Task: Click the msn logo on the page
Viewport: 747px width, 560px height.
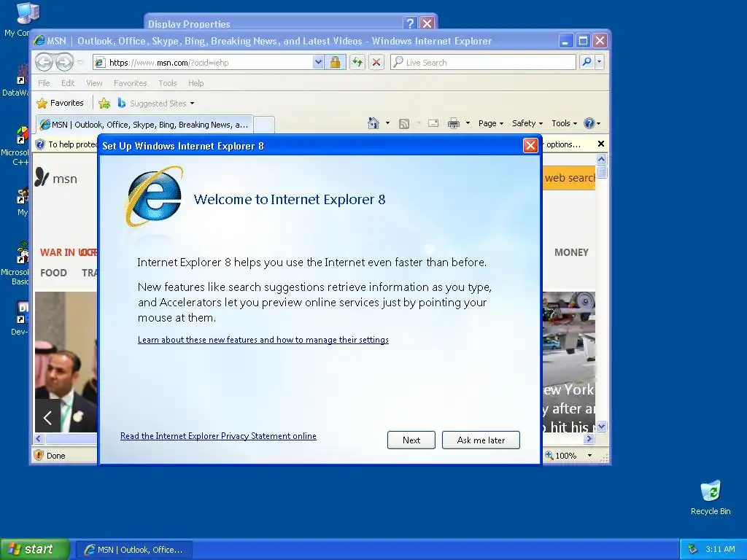Action: tap(55, 178)
